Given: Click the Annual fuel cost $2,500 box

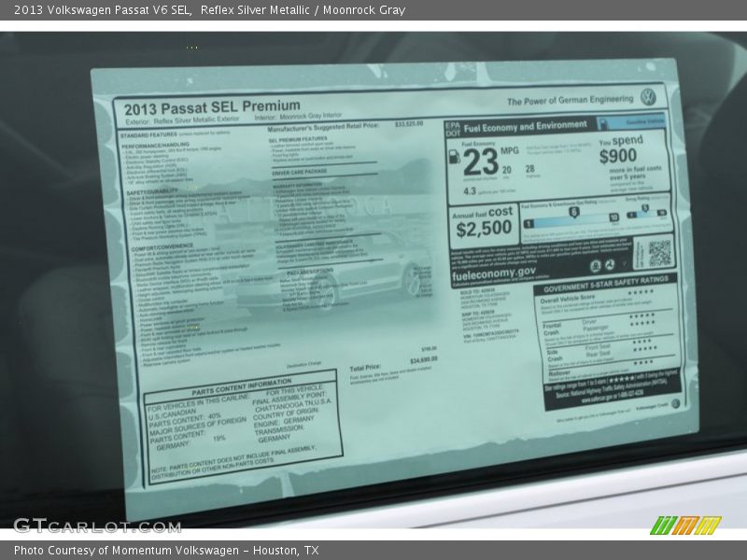Looking at the screenshot, I should pyautogui.click(x=482, y=222).
